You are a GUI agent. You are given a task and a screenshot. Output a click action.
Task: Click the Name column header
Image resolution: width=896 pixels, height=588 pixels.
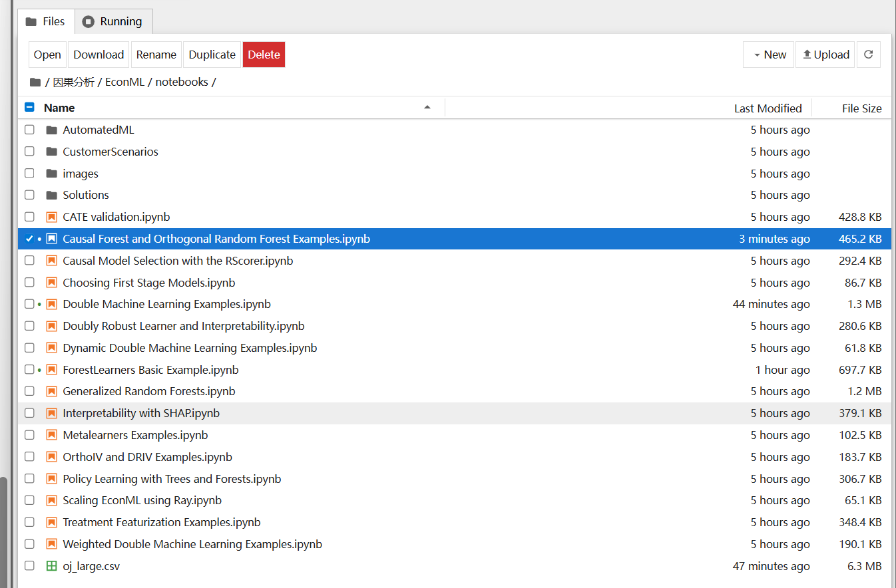59,108
